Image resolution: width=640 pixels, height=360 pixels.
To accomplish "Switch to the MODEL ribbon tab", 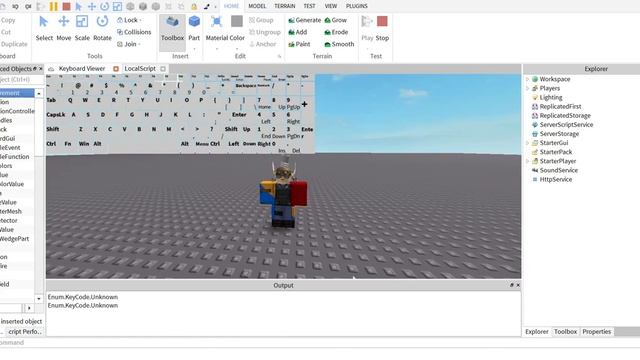I will [x=257, y=6].
